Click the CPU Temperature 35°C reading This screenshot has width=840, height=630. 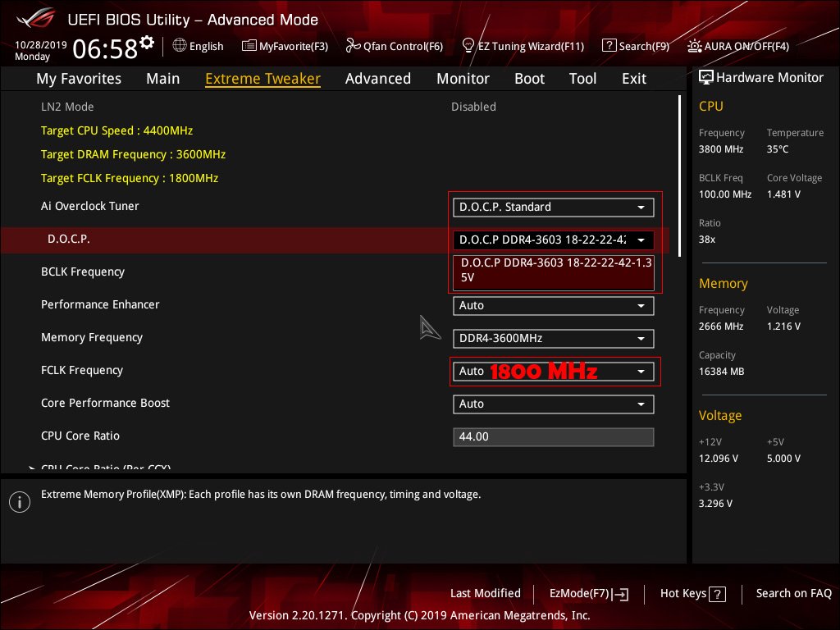click(778, 149)
